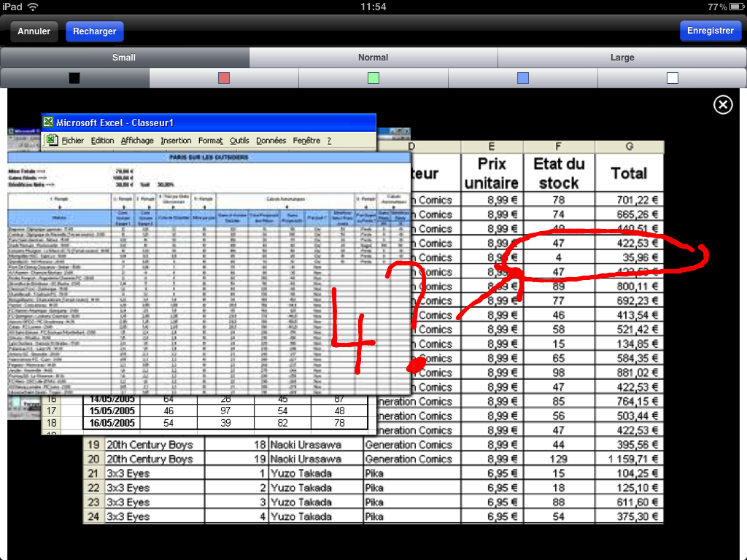Click the Excel workbook icon beside Fichier

click(52, 140)
